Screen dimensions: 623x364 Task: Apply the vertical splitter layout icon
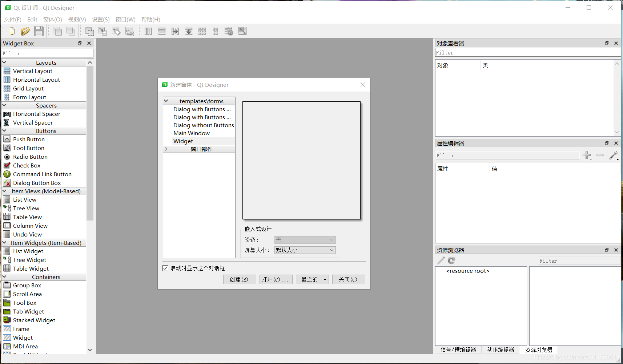[x=189, y=31]
